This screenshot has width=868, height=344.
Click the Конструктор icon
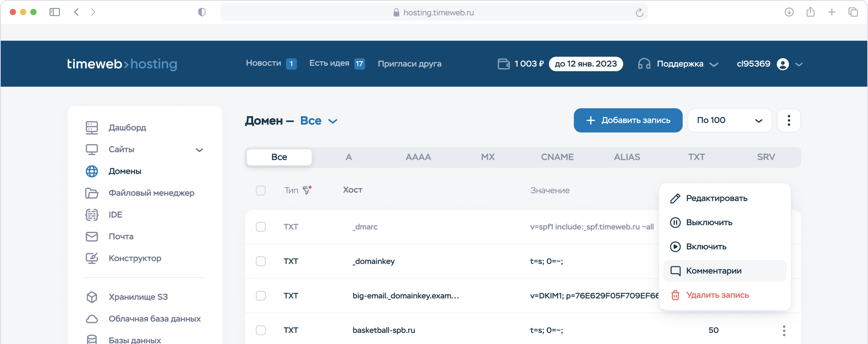click(x=92, y=258)
